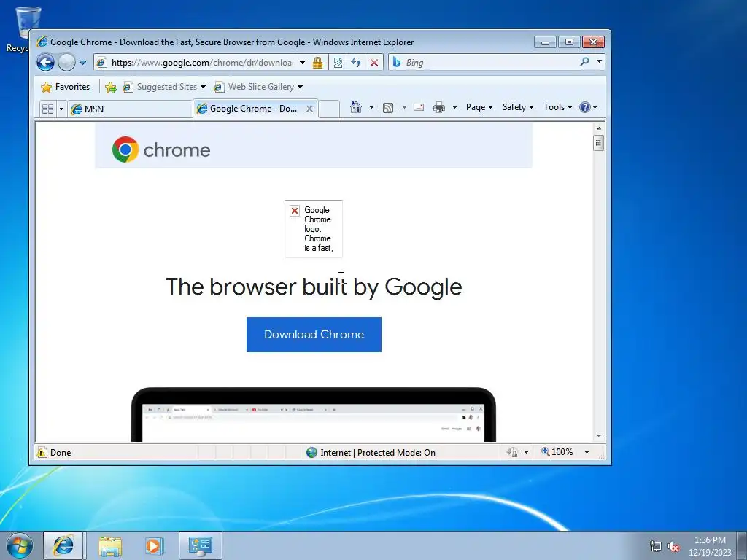This screenshot has height=560, width=747.
Task: Click Internet Protected Mode status text
Action: point(378,452)
